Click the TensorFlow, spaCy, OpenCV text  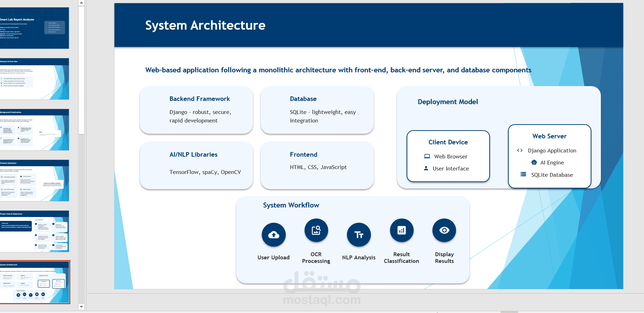click(205, 172)
